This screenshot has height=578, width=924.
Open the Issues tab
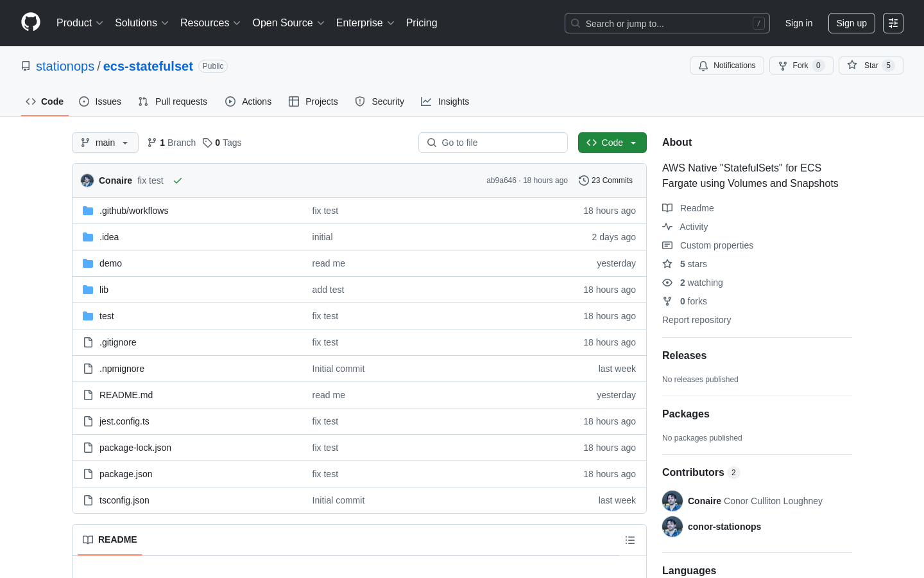click(x=100, y=101)
